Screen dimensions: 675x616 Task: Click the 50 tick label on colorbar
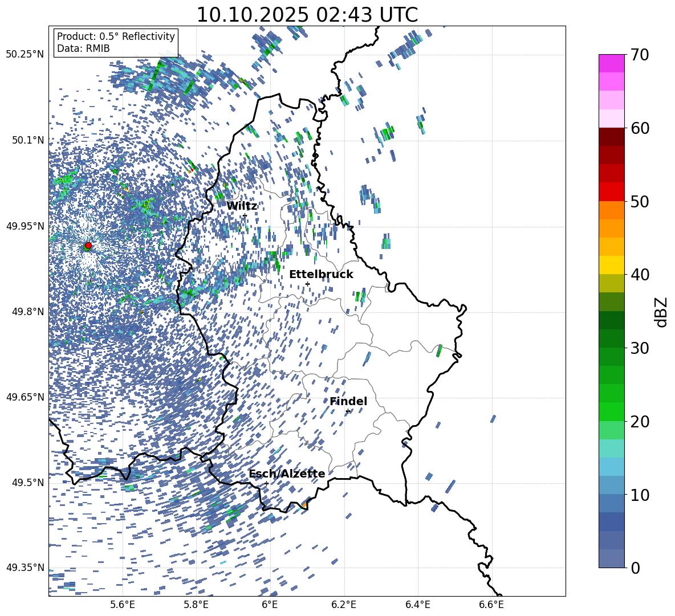(x=639, y=201)
